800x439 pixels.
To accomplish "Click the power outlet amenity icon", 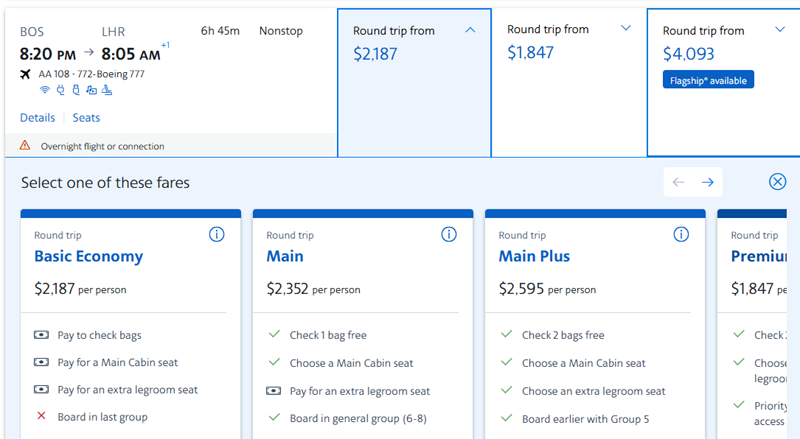I will [60, 90].
